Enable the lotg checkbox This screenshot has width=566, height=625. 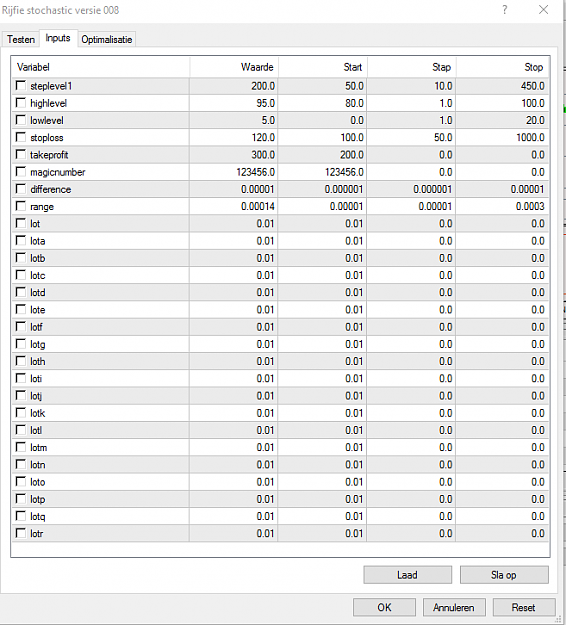coord(21,344)
